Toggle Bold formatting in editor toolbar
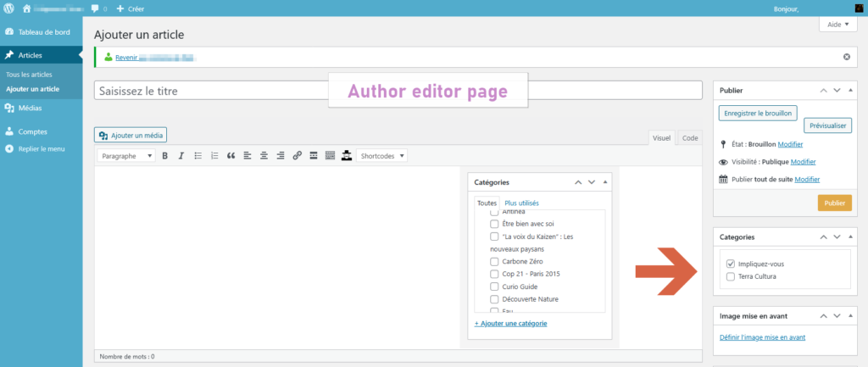The image size is (868, 367). [165, 156]
